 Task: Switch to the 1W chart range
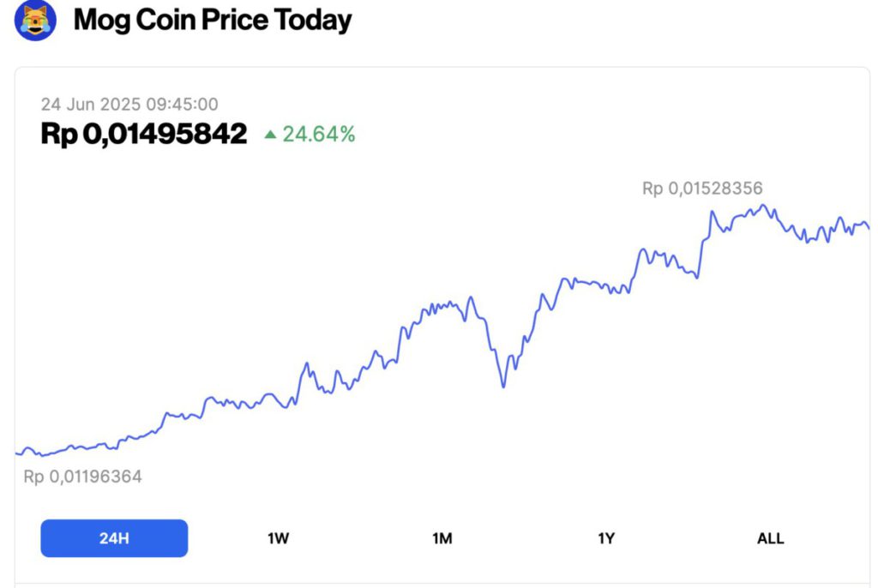[x=278, y=538]
